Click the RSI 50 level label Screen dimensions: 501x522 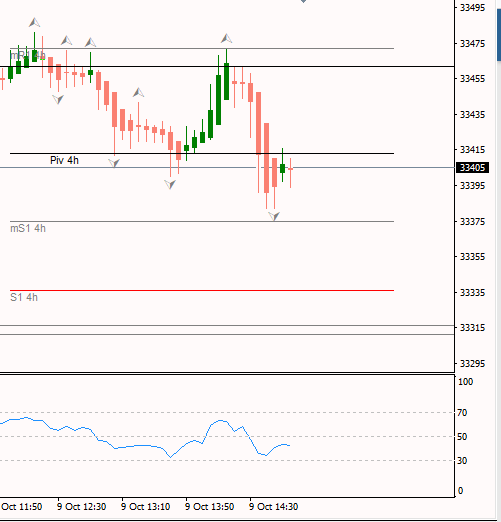coord(462,437)
